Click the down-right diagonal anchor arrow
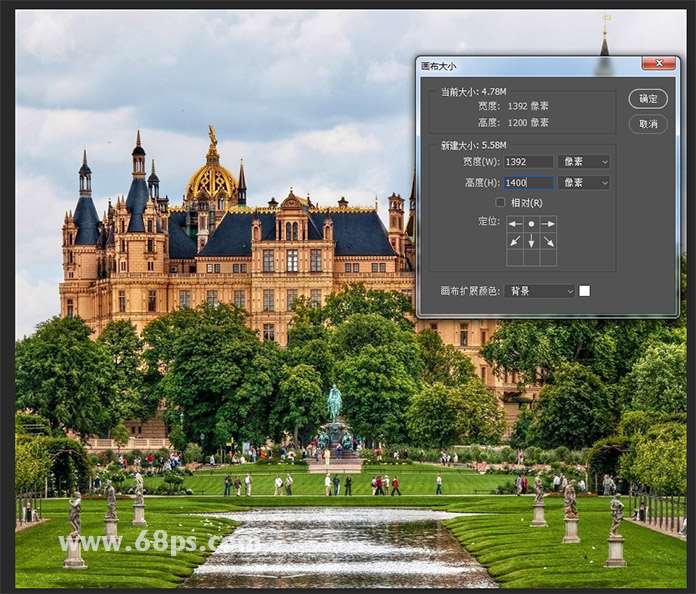The height and width of the screenshot is (594, 696). (548, 241)
